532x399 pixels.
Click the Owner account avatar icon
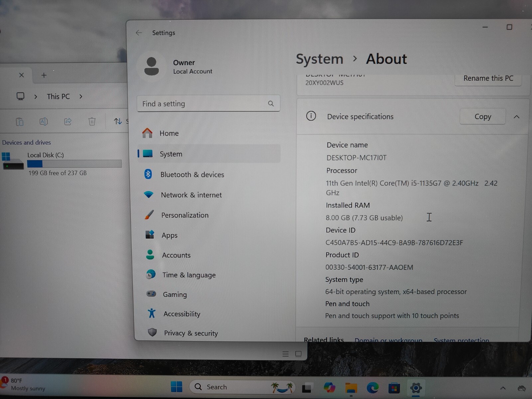(x=152, y=66)
